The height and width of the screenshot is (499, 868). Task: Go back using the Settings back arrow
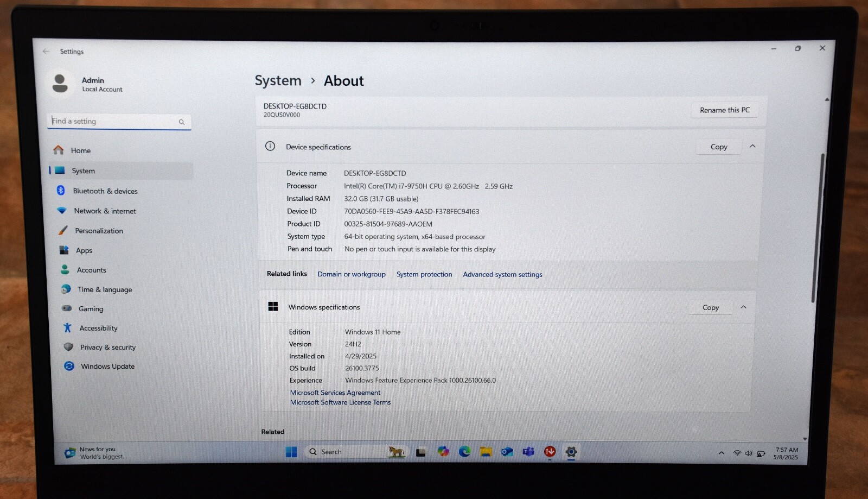(x=46, y=51)
